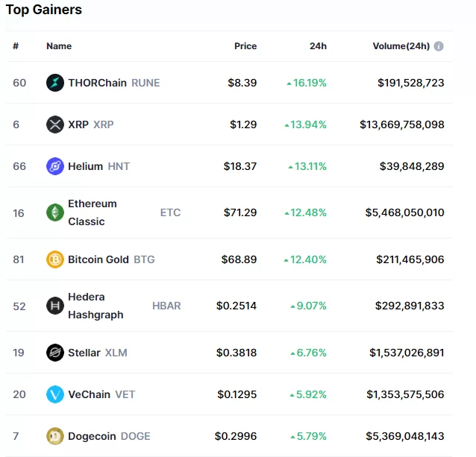Click the Stellar coin logo icon

point(55,353)
